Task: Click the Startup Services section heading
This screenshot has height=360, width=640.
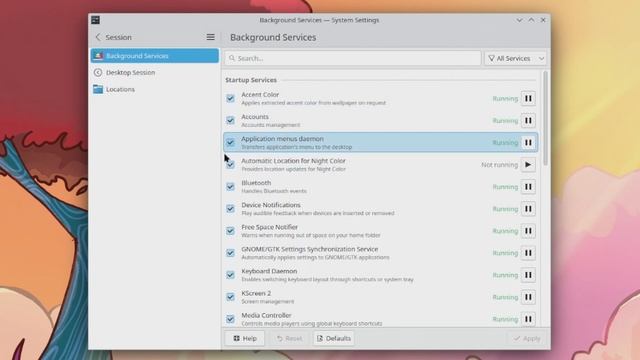Action: 251,80
